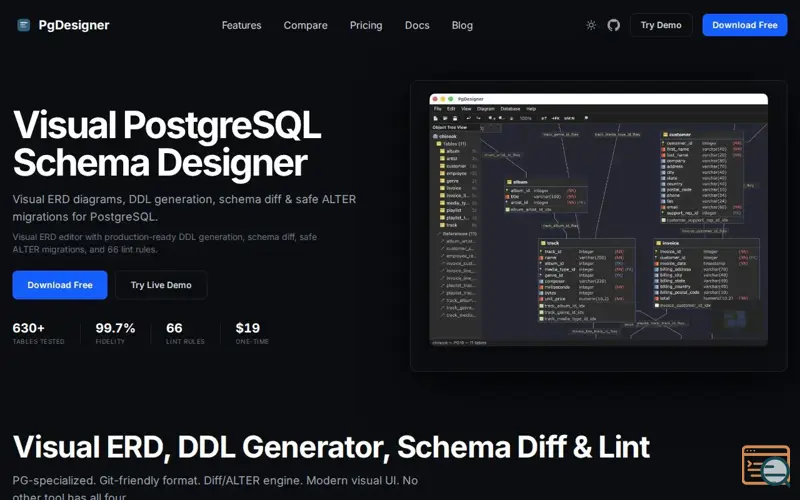Click the "PG-specialized. Git-friendly format." paragraph
Screen dimensions: 800x500
pos(215,488)
